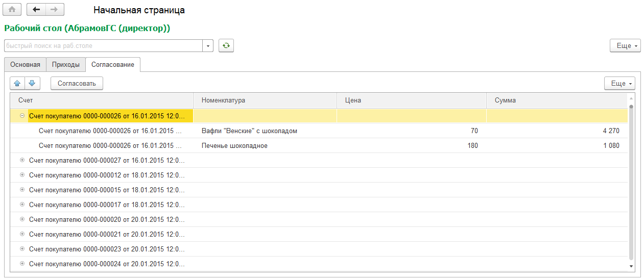
Task: Expand invoice 0000-000020 row
Action: [x=22, y=219]
